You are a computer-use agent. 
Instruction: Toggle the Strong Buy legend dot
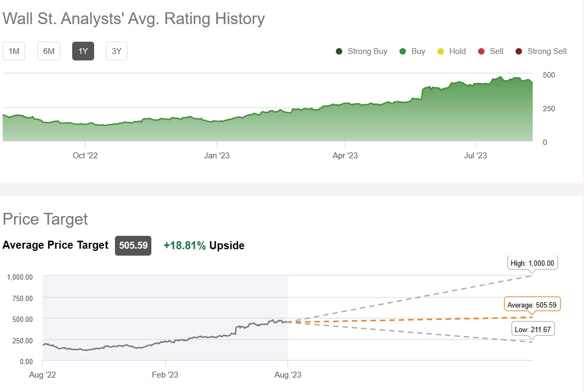tap(339, 51)
